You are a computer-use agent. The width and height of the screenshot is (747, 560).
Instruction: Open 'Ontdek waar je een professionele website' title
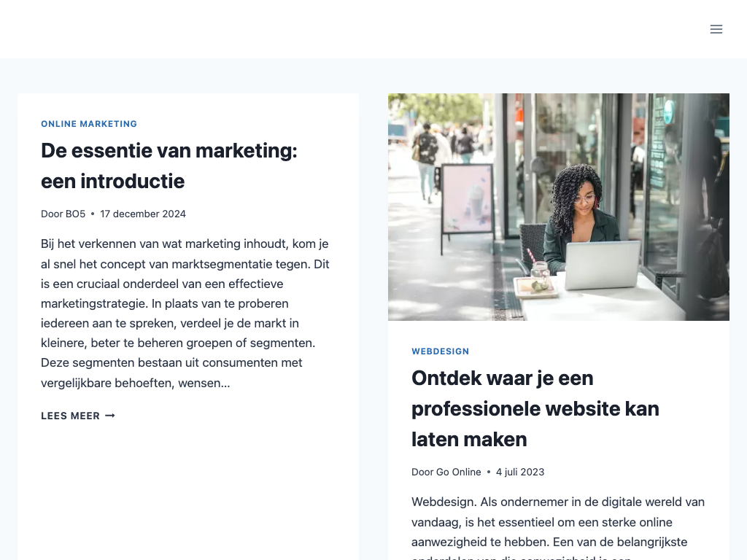(535, 408)
